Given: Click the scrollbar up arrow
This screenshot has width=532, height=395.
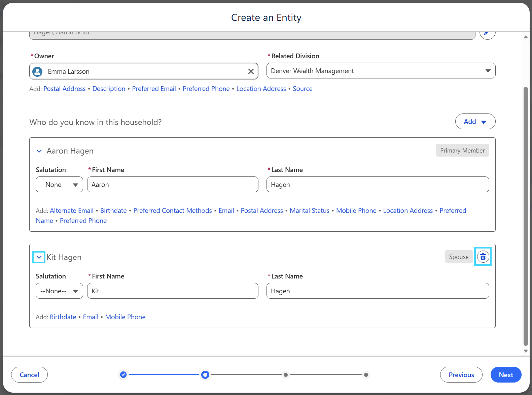Looking at the screenshot, I should point(526,37).
